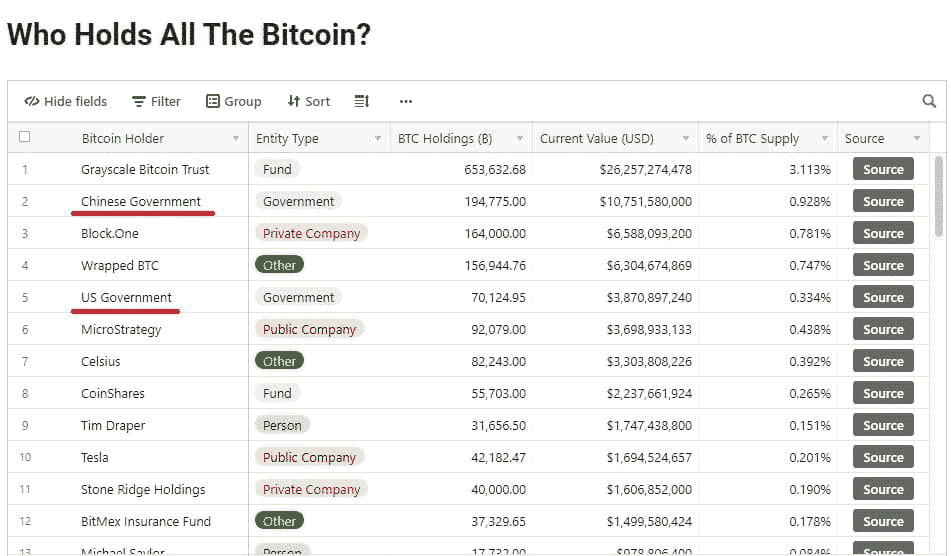Click Source button for Celsius row

click(883, 361)
